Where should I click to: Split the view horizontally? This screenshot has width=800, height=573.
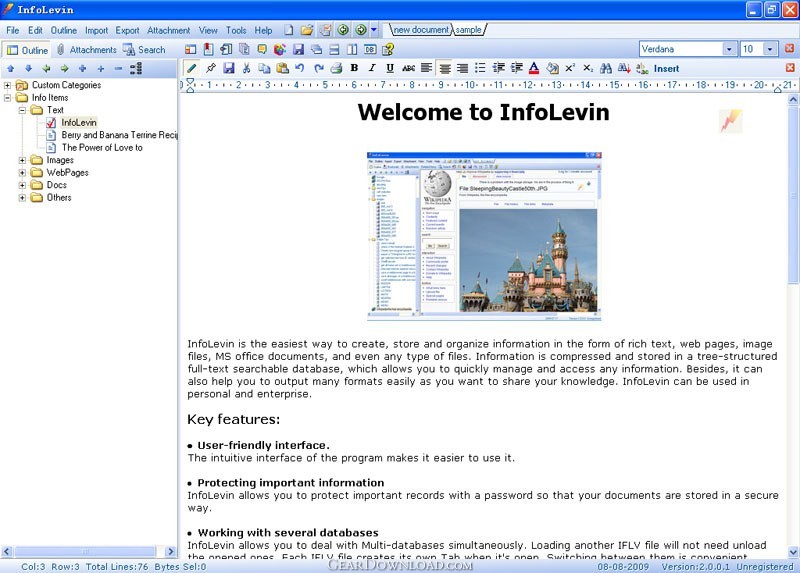(334, 49)
